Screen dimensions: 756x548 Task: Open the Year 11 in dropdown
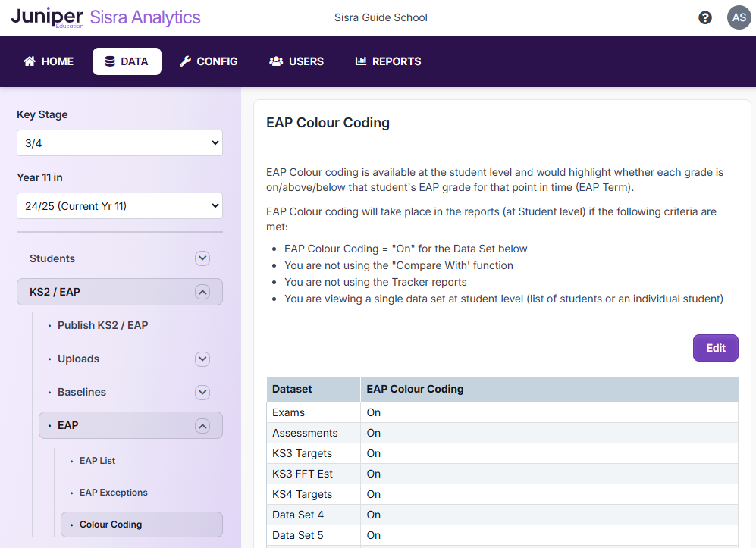pos(120,205)
